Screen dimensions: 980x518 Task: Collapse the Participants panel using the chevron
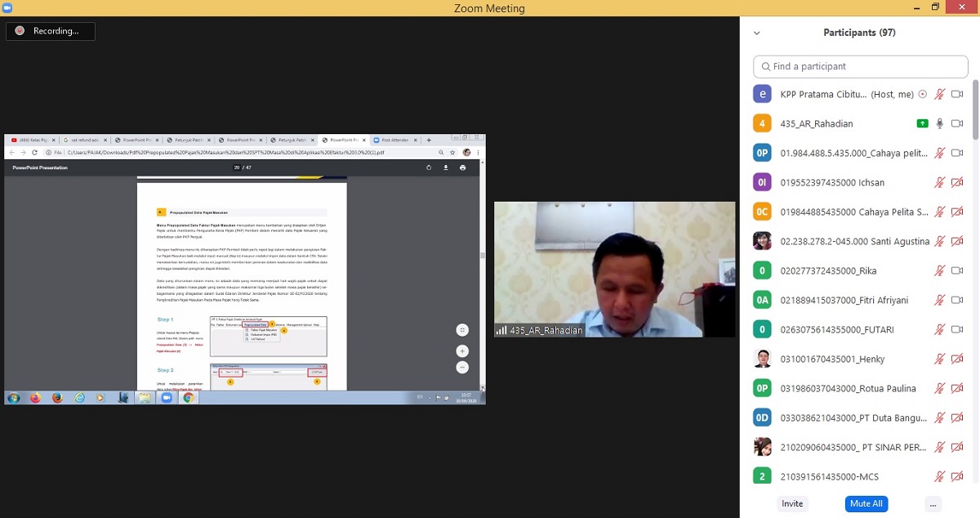click(x=756, y=33)
